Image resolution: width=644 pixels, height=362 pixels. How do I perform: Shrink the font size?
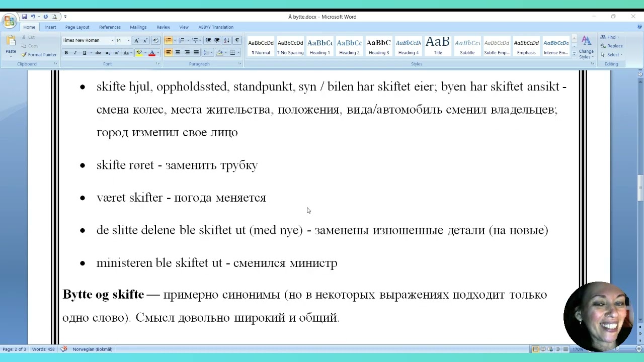point(145,40)
